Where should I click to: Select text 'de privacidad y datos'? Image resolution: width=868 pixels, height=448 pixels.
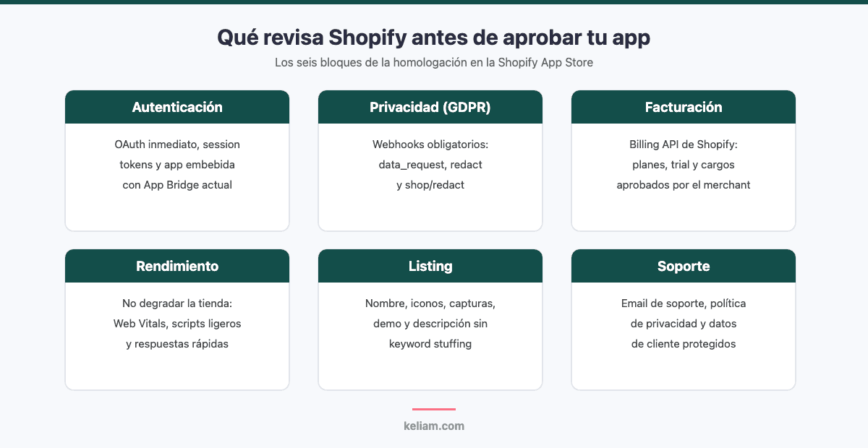coord(684,324)
